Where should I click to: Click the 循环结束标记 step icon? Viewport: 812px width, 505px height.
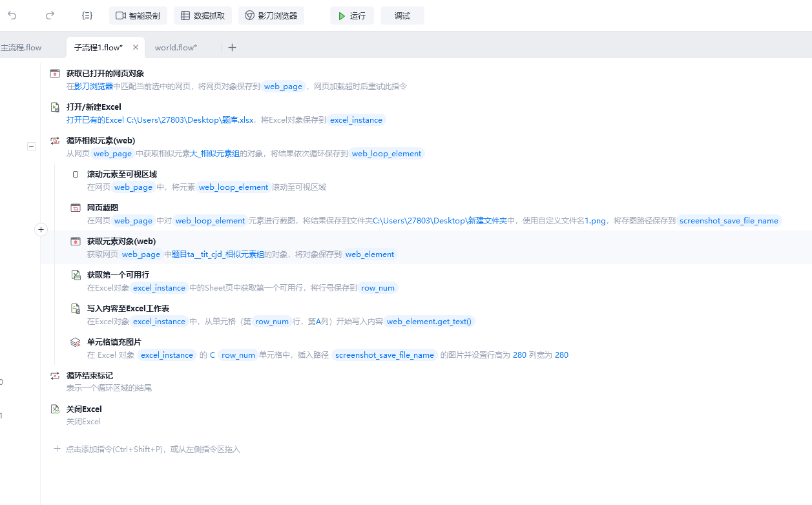coord(56,376)
